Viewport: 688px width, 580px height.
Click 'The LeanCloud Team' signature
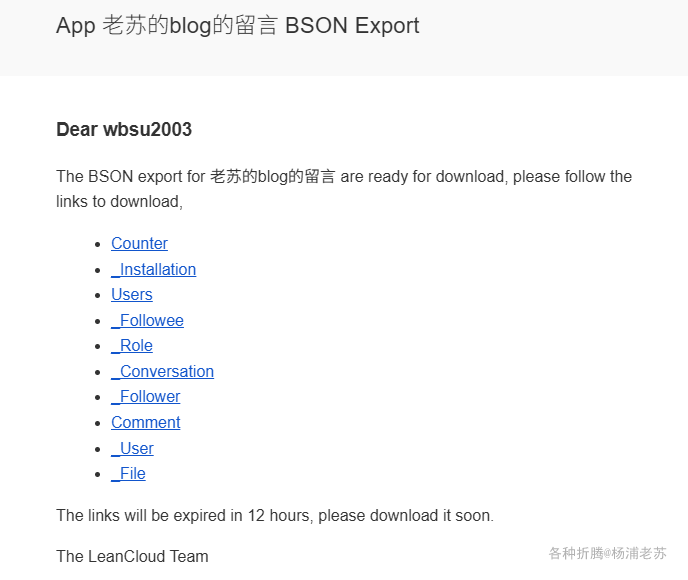[x=132, y=556]
